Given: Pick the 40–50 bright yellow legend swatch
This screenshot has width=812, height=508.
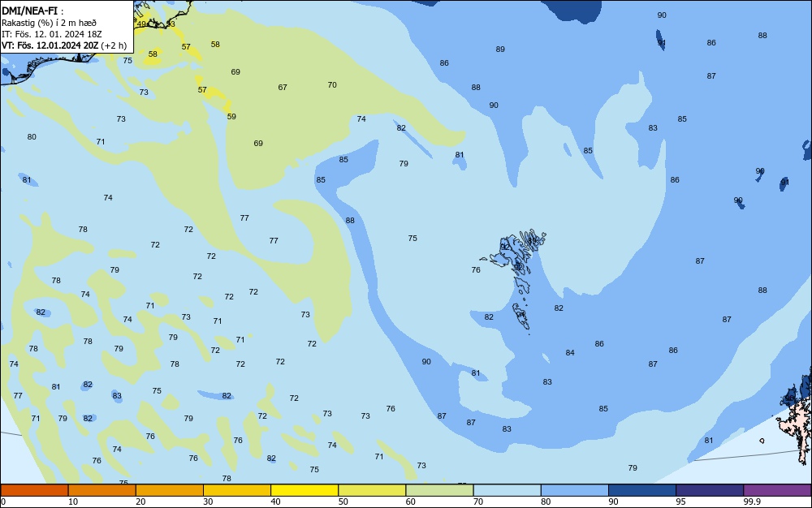Looking at the screenshot, I should tap(304, 490).
